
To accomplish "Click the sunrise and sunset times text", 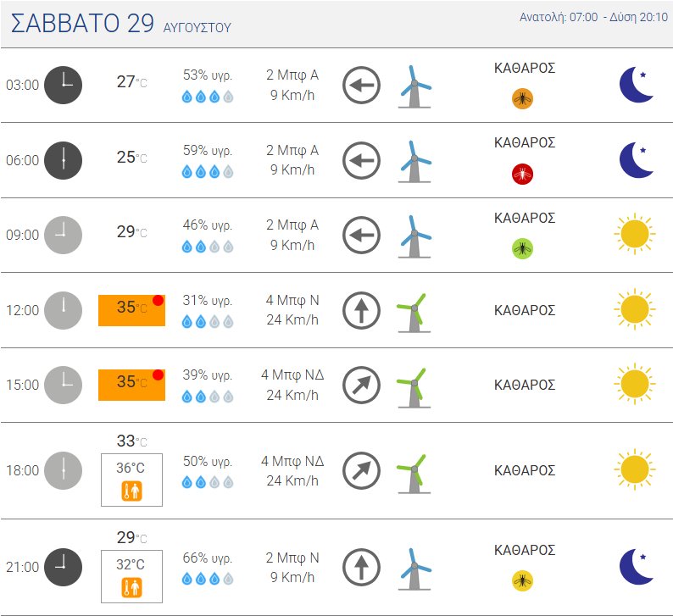I will click(x=593, y=17).
